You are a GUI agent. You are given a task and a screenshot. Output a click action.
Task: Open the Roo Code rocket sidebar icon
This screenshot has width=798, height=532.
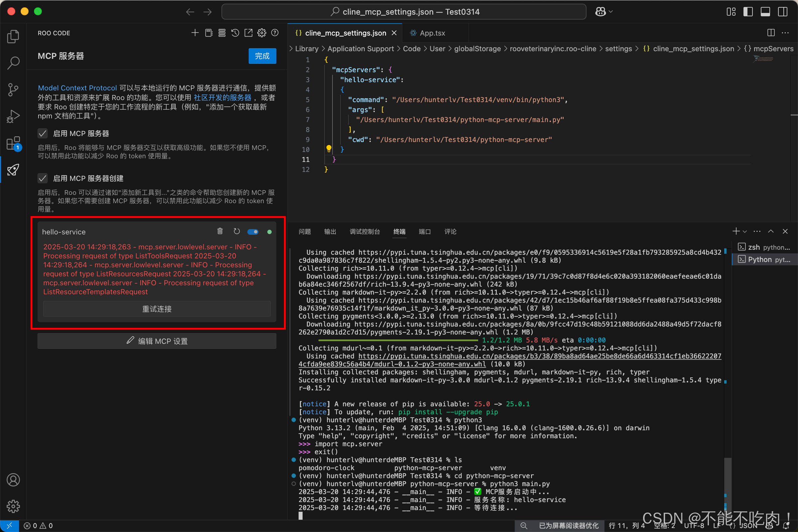[13, 170]
